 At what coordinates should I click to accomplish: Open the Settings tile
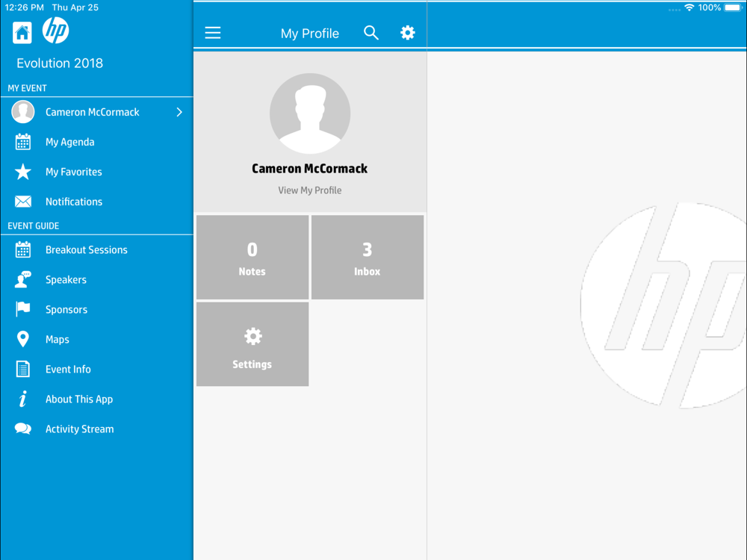pyautogui.click(x=252, y=343)
